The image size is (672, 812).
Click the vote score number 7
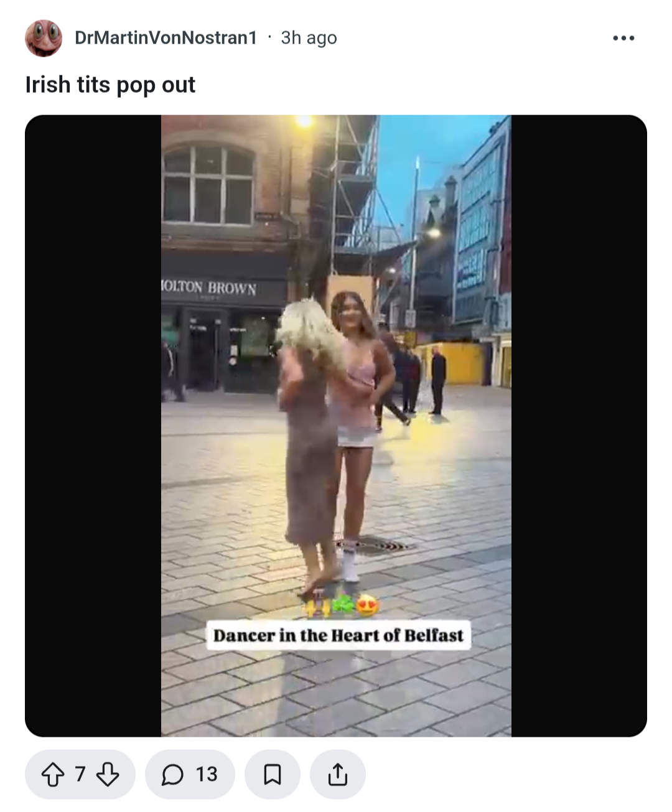coord(80,775)
